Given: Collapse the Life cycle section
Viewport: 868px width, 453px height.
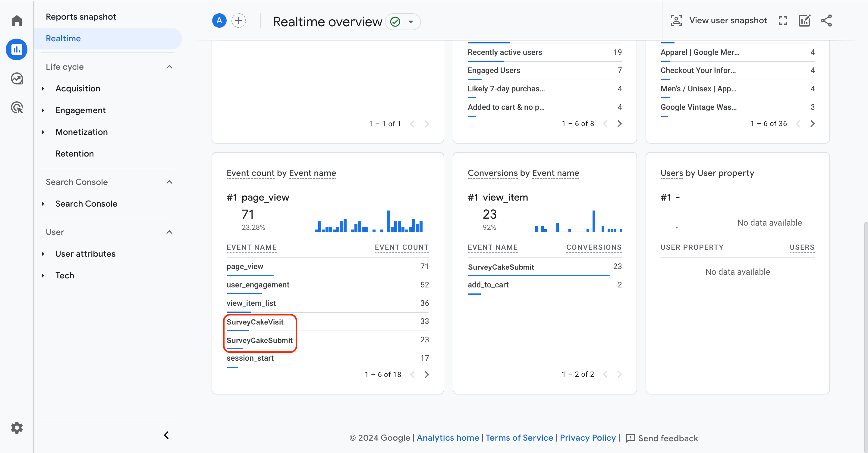Looking at the screenshot, I should pos(169,67).
